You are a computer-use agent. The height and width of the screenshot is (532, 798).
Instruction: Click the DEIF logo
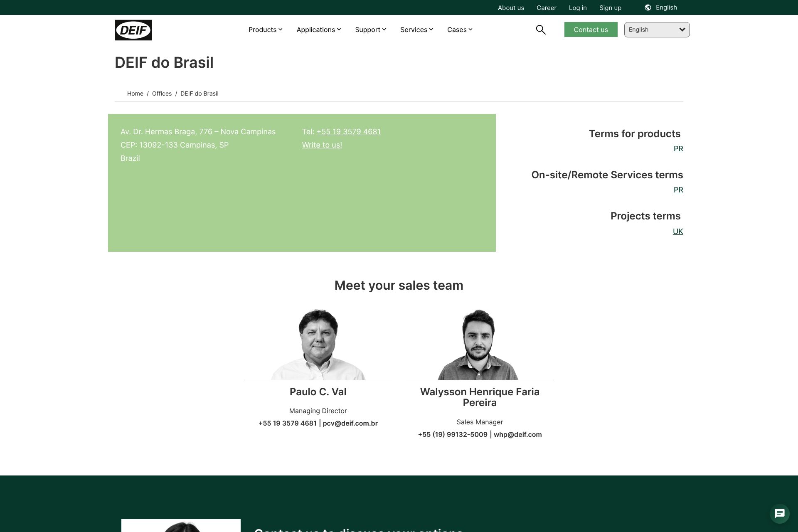(x=133, y=30)
